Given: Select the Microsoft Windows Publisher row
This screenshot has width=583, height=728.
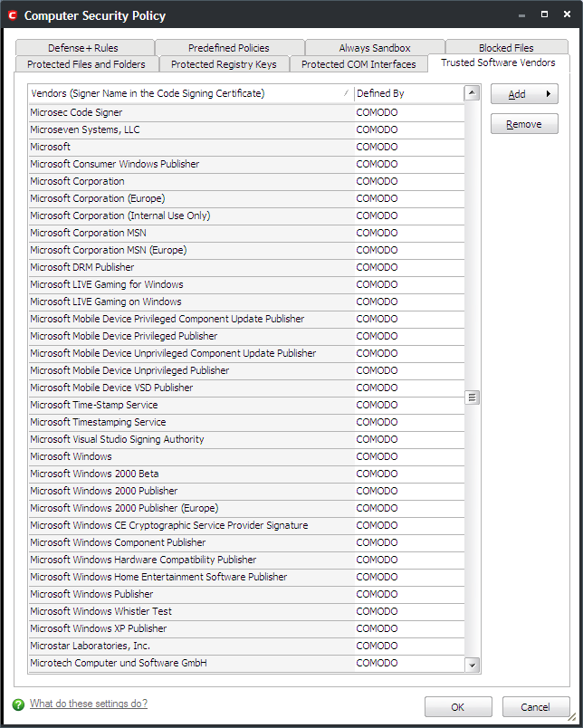Looking at the screenshot, I should point(246,593).
